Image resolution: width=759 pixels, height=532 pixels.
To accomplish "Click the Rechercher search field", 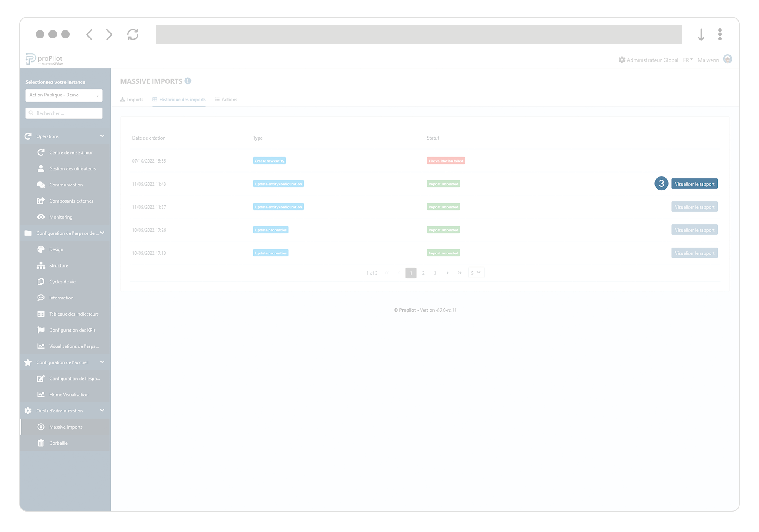I will (64, 113).
